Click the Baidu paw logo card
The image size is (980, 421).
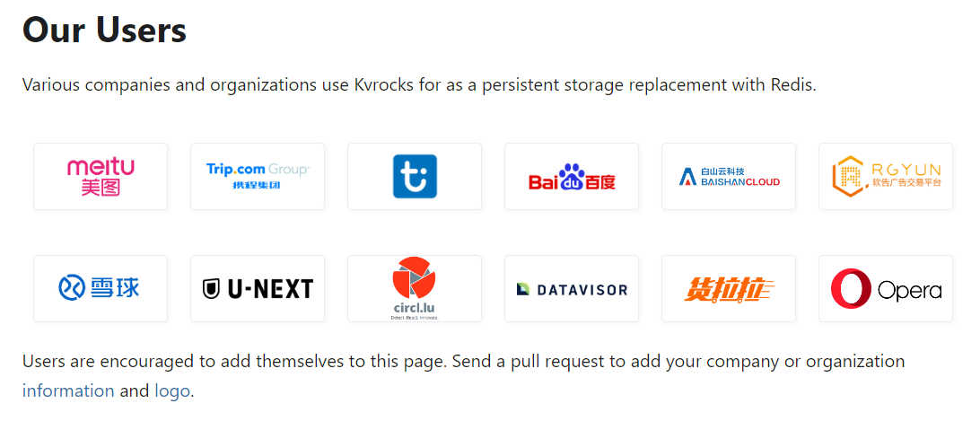click(x=572, y=177)
